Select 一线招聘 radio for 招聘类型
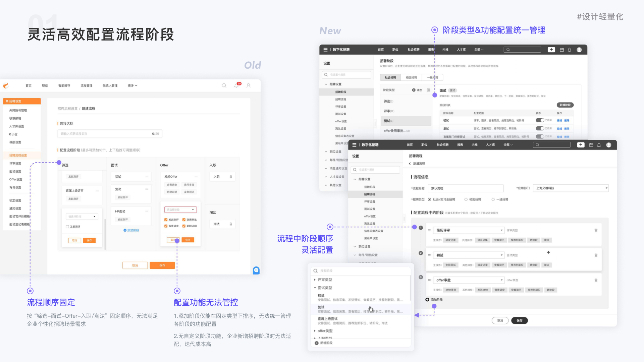 [493, 199]
